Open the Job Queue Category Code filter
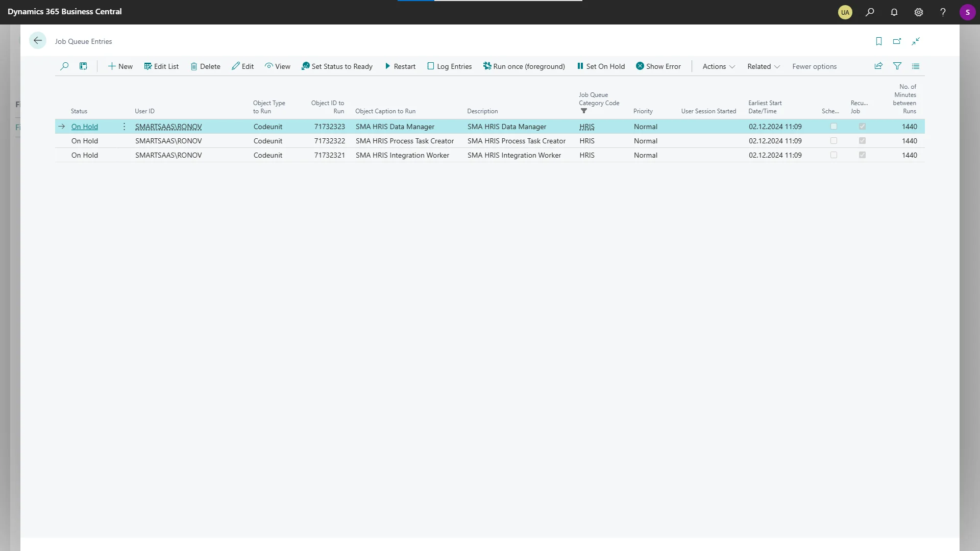This screenshot has height=551, width=980. click(584, 111)
